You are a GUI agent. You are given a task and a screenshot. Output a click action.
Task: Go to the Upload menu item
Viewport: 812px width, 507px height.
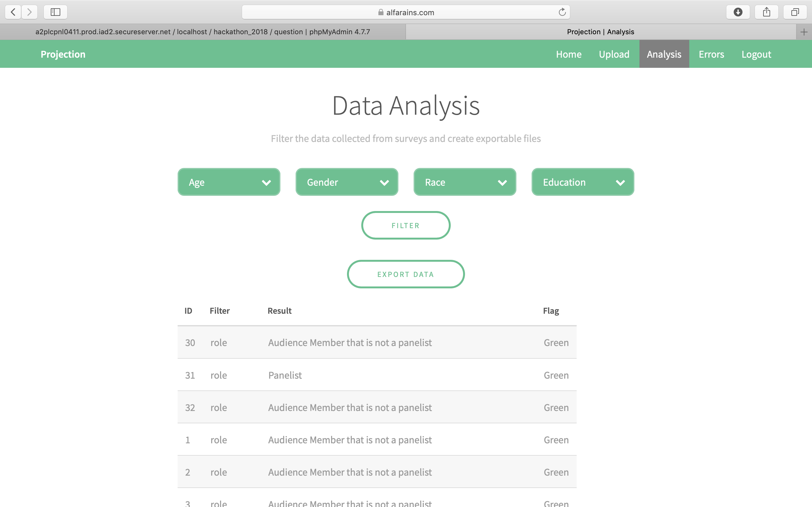[x=614, y=54]
